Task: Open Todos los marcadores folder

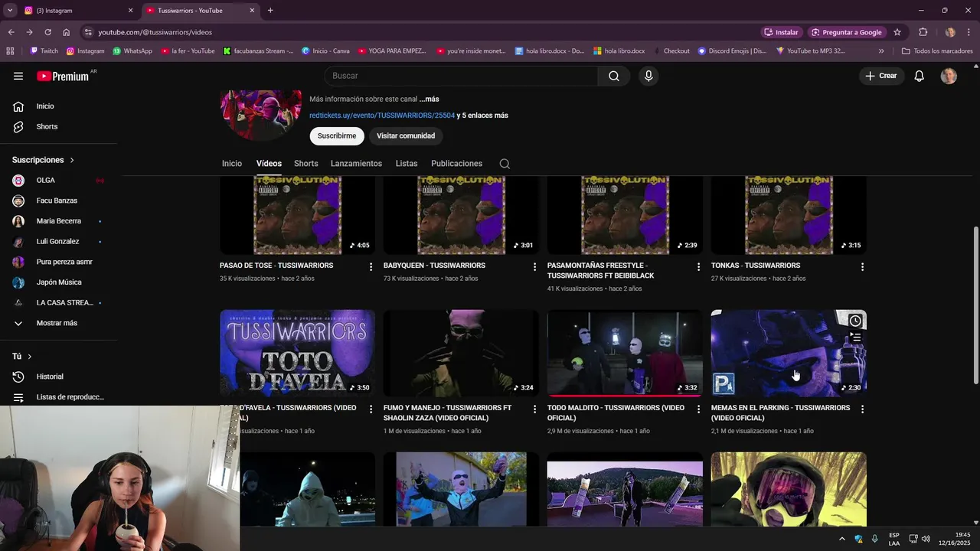Action: pyautogui.click(x=937, y=51)
